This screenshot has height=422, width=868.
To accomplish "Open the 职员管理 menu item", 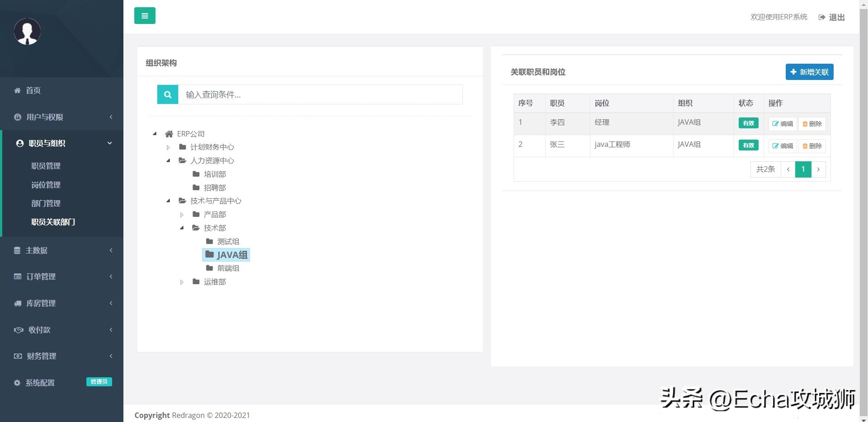I will coord(45,166).
